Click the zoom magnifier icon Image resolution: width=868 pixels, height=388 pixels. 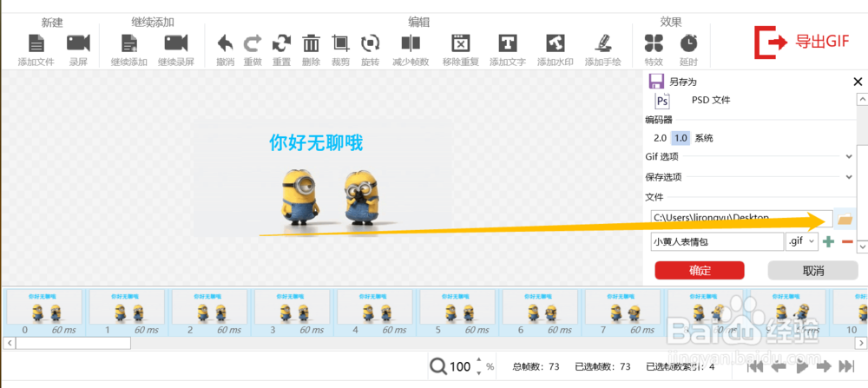(437, 366)
